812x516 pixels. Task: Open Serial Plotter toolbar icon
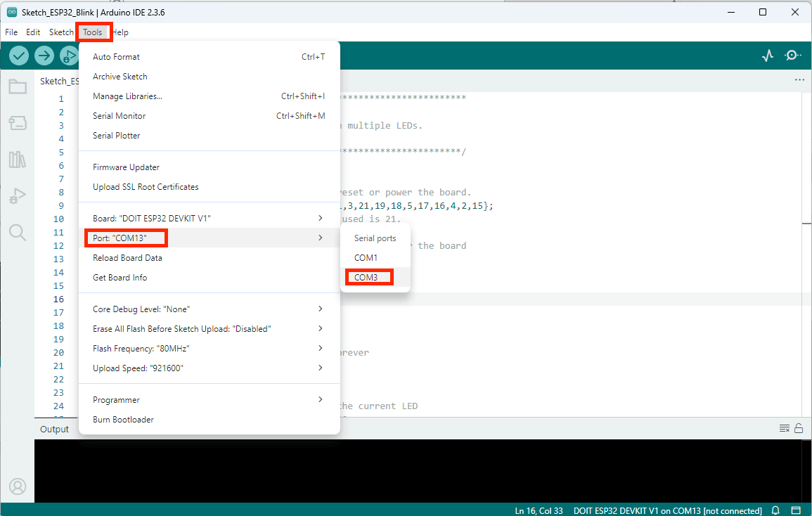(768, 56)
